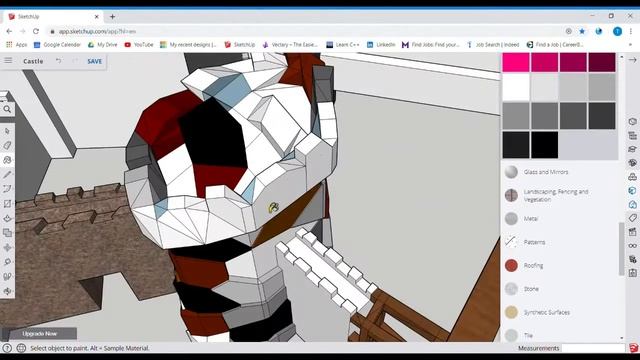The width and height of the screenshot is (640, 360).
Task: Choose the Move tool
Action: 7,247
